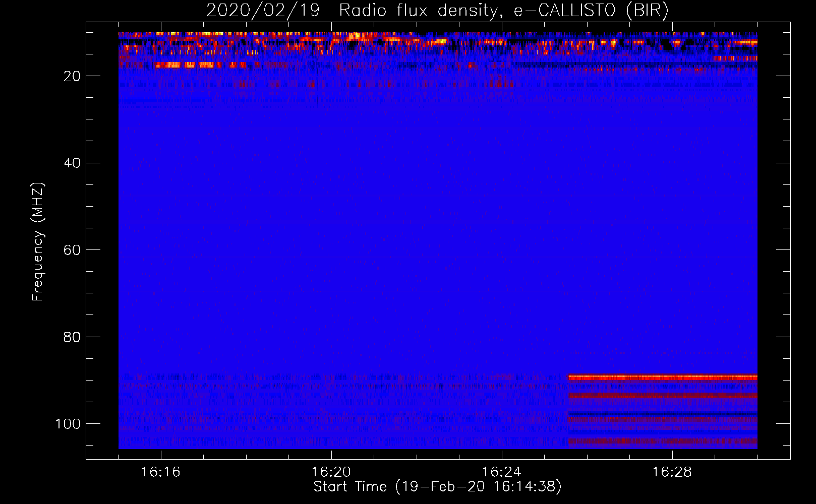Click the 16:28 time tick label
Viewport: 816px width, 504px height.
coord(672,472)
